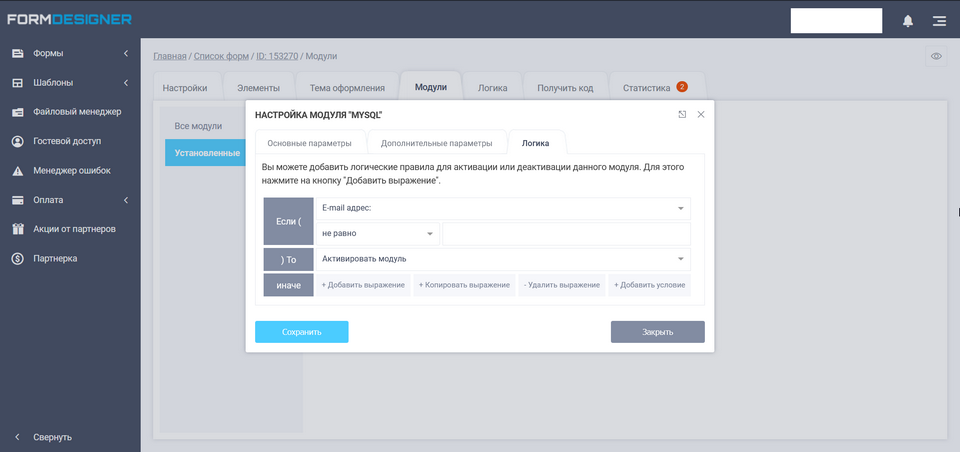Open Guest access in sidebar
This screenshot has height=452, width=960.
67,141
